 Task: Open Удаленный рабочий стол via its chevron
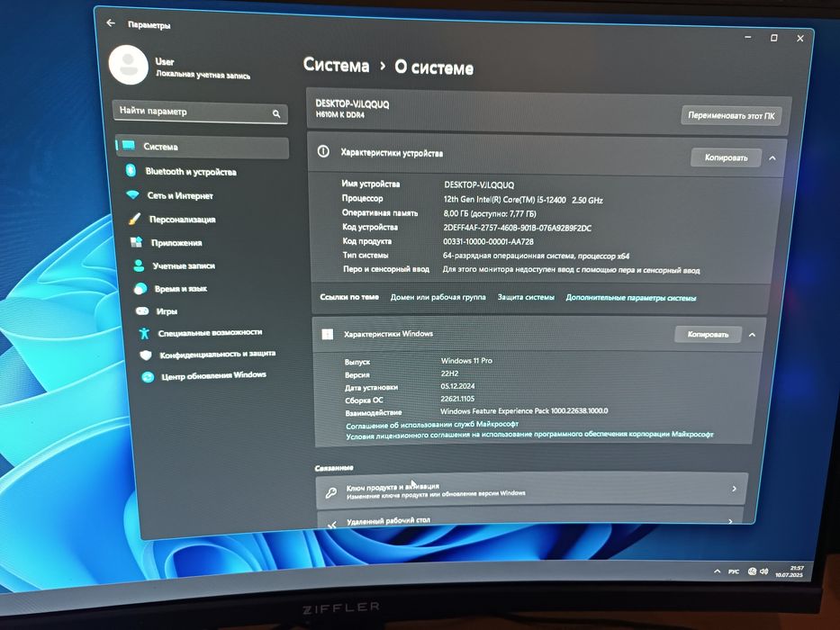click(x=730, y=521)
